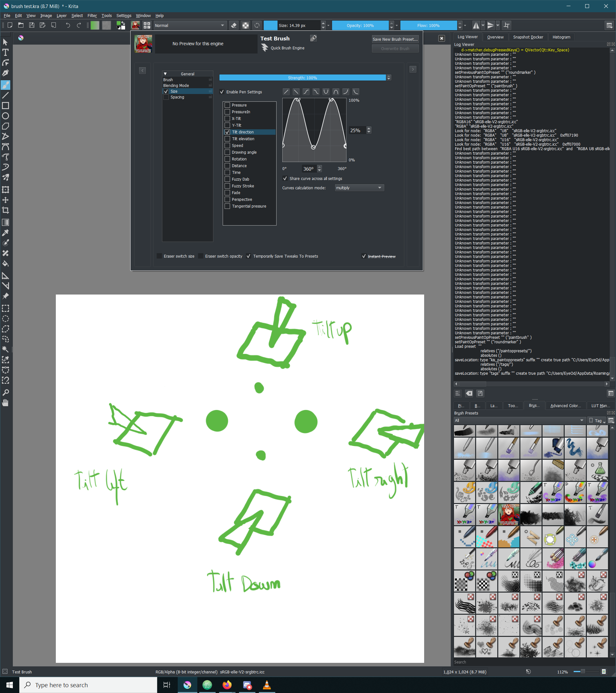Click Save New Brush Preset button
This screenshot has height=693, width=616.
tap(395, 39)
